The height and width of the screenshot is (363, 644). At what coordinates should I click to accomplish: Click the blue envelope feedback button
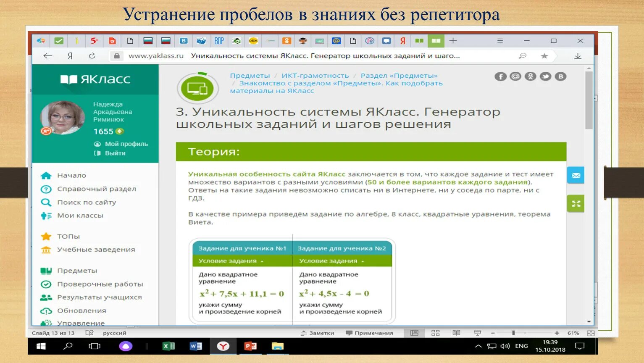[x=576, y=175]
